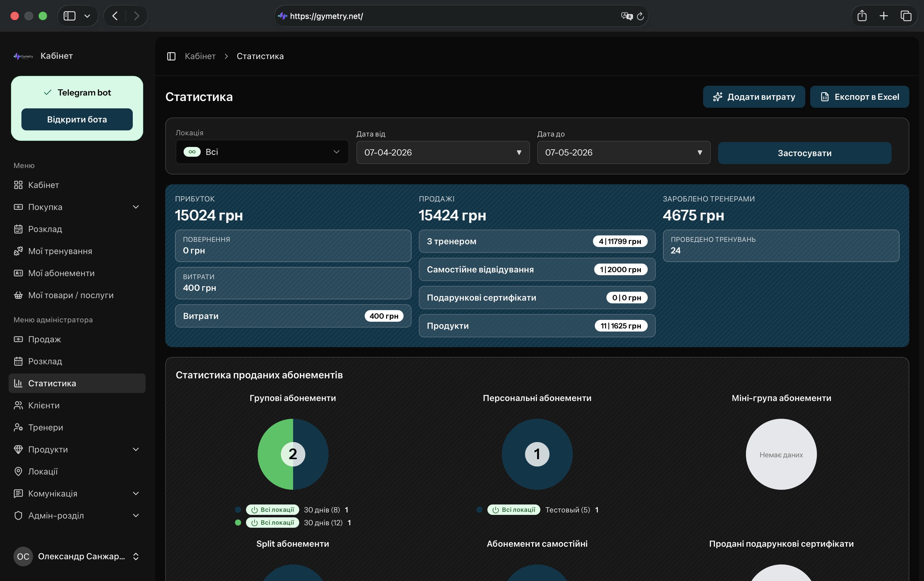Screen dimensions: 924x581
Task: Click Експорт в Excel button
Action: (859, 97)
